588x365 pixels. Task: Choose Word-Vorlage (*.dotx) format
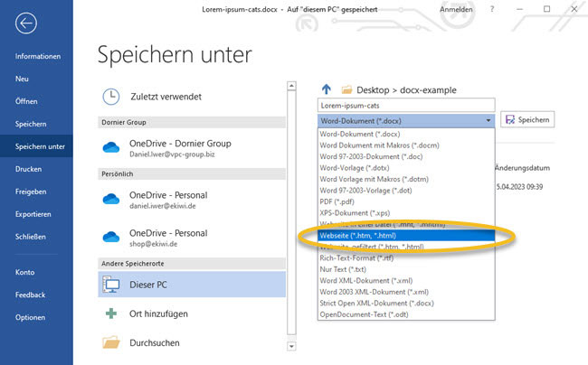[x=406, y=168]
